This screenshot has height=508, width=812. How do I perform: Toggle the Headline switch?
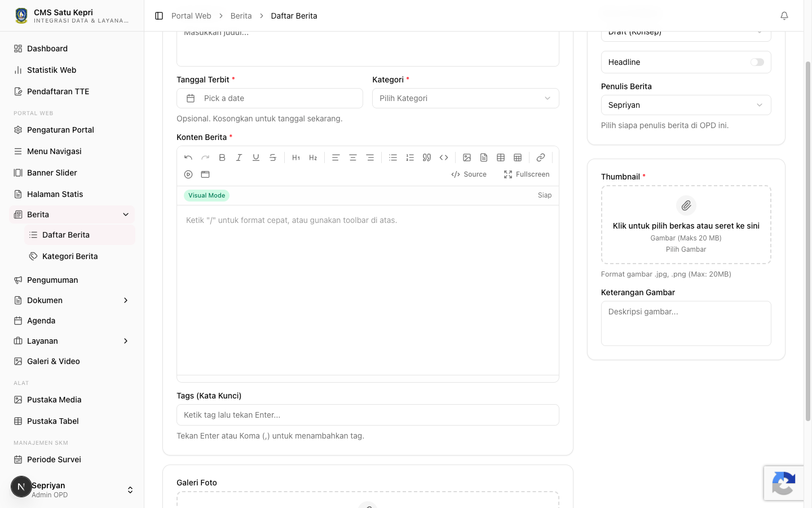pyautogui.click(x=757, y=62)
